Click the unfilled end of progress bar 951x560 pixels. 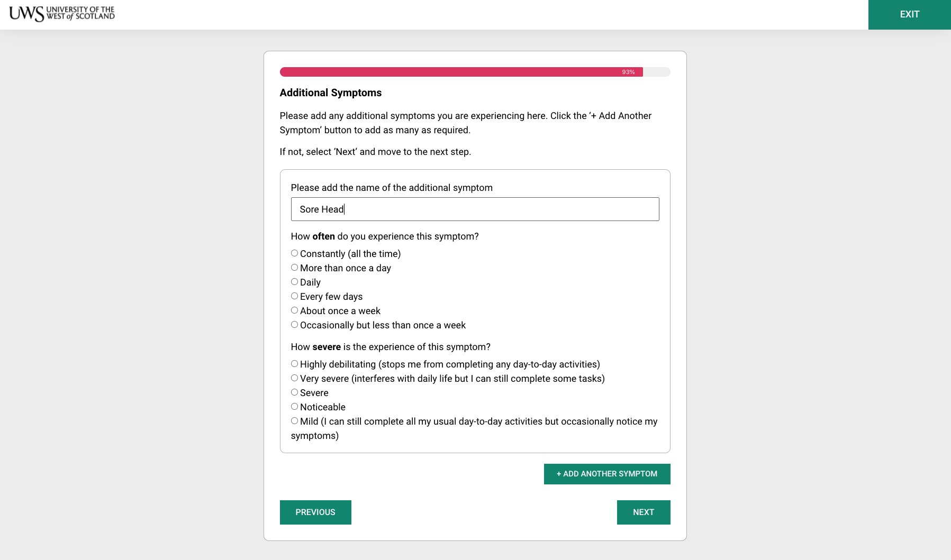[x=657, y=72]
